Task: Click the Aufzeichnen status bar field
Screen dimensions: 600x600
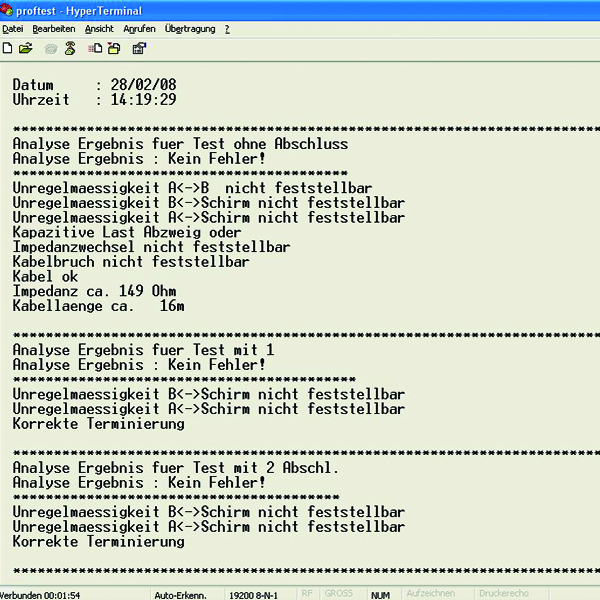Action: 431,594
